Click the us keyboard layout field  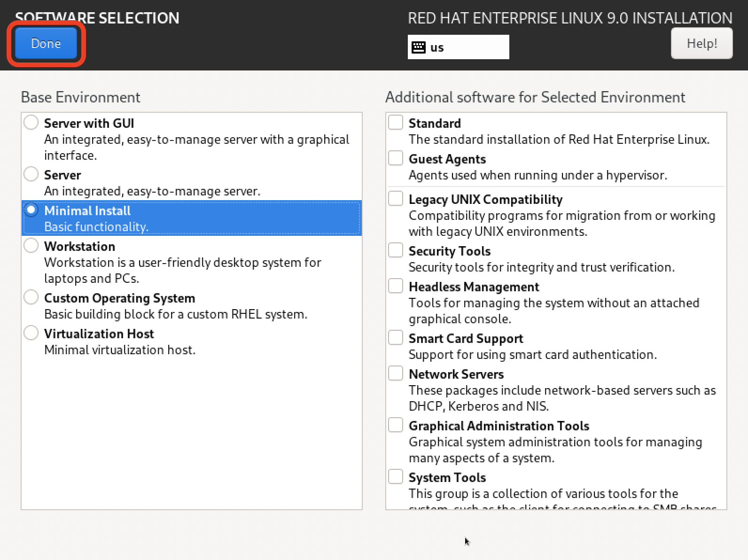[458, 47]
